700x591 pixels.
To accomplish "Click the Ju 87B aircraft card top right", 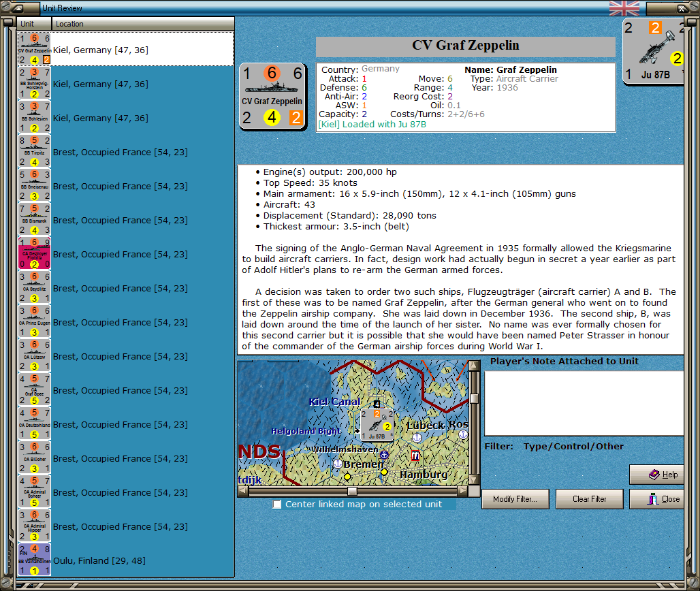I will coord(654,50).
